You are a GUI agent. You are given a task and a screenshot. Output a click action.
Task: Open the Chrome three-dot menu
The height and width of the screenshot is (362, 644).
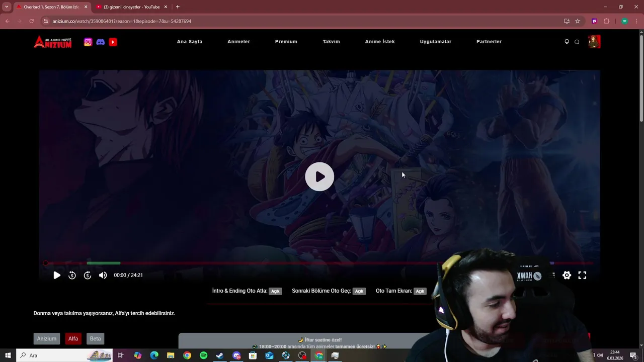pos(636,21)
